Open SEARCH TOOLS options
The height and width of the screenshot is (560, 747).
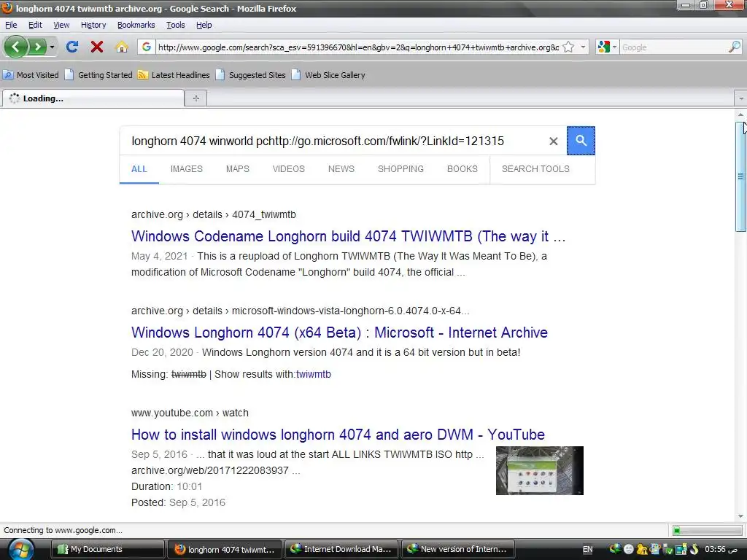pos(535,169)
